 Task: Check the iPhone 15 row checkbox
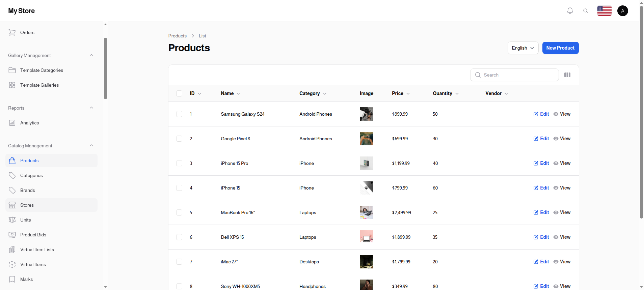click(179, 188)
